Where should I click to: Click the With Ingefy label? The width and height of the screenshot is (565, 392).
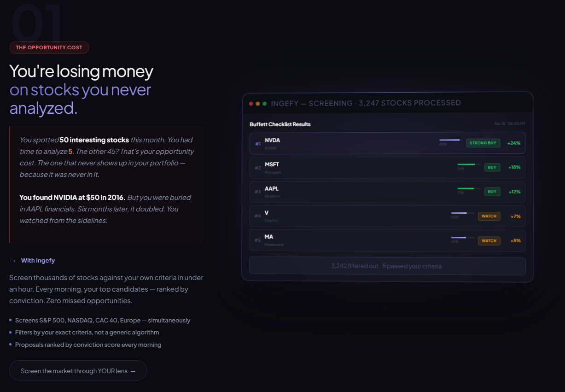38,261
